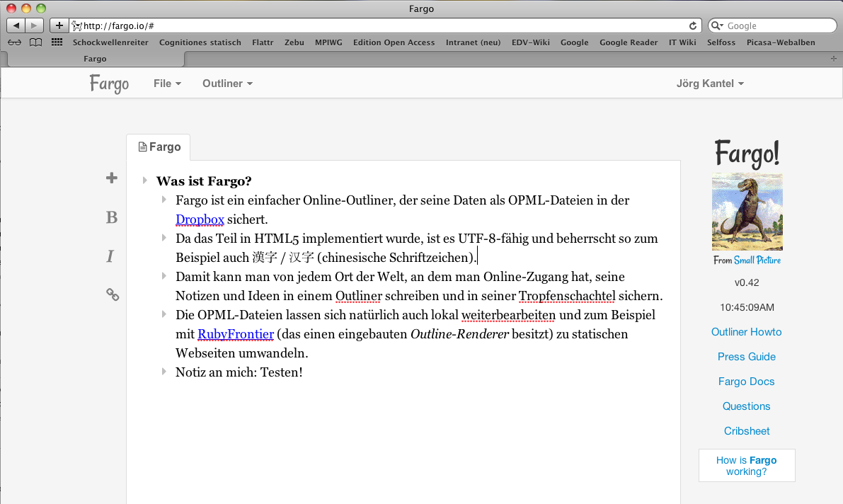Open Edition Open Access bookmark
Viewport: 843px width, 504px height.
[x=394, y=42]
